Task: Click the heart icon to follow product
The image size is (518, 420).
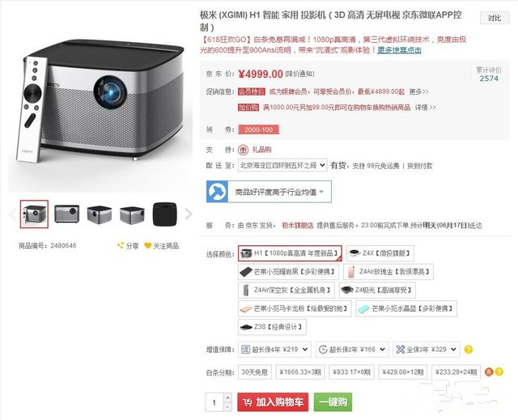Action: 147,245
